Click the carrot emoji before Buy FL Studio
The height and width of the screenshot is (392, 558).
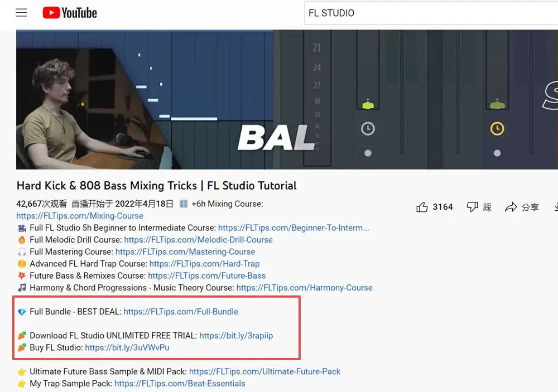coord(22,347)
